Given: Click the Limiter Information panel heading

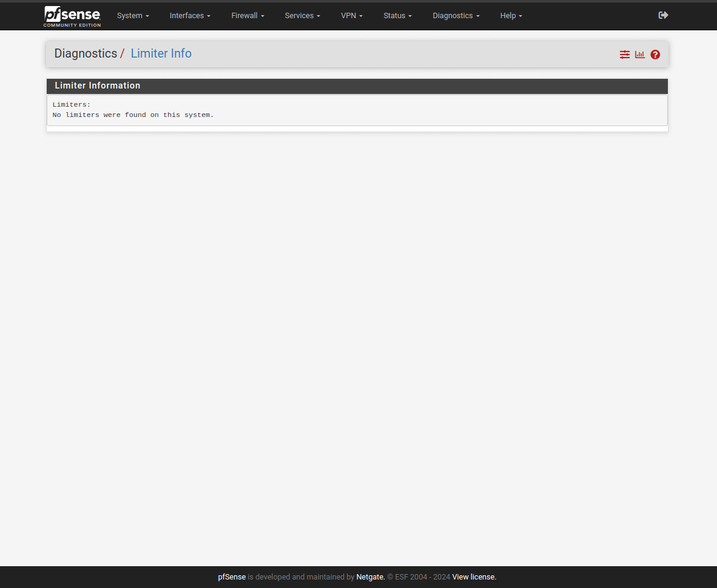Looking at the screenshot, I should [x=98, y=85].
